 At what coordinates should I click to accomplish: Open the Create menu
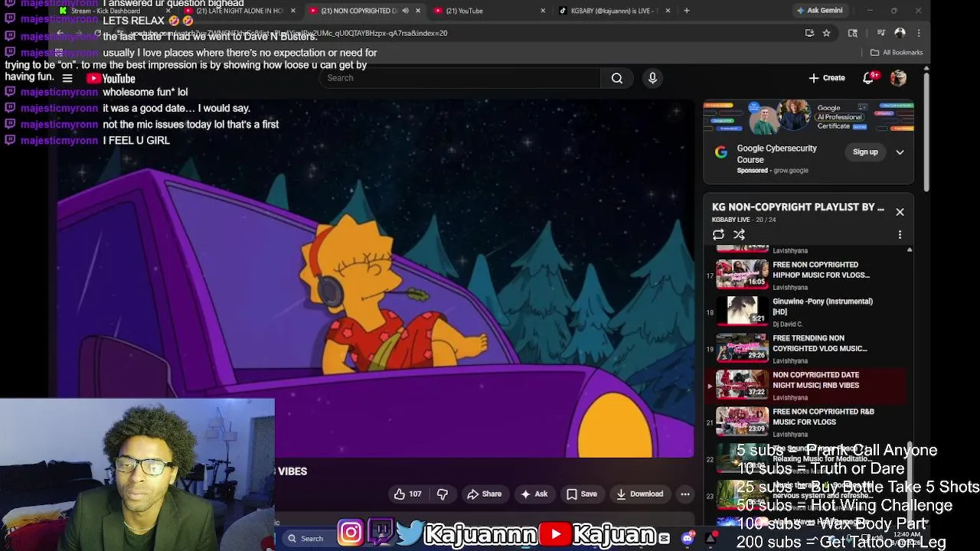(x=827, y=78)
